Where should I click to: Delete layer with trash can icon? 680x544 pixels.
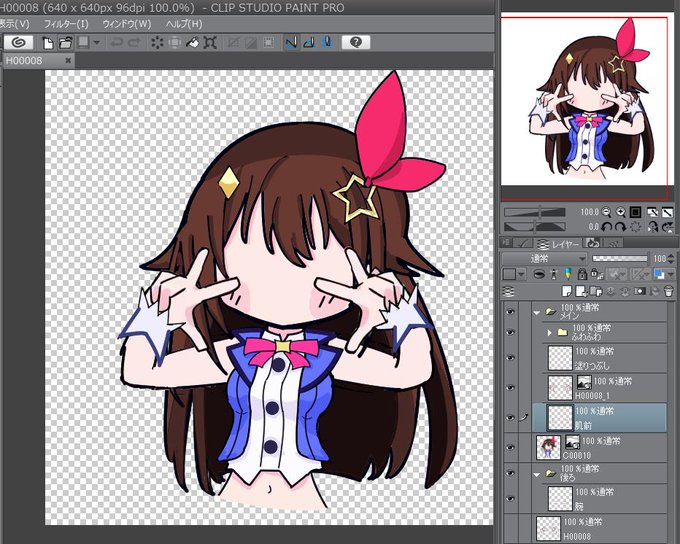click(668, 291)
